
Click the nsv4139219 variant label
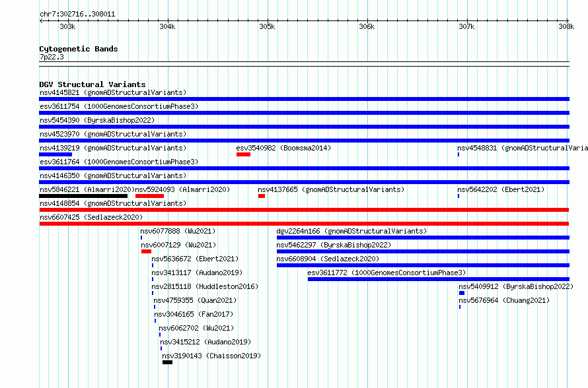pyautogui.click(x=113, y=148)
